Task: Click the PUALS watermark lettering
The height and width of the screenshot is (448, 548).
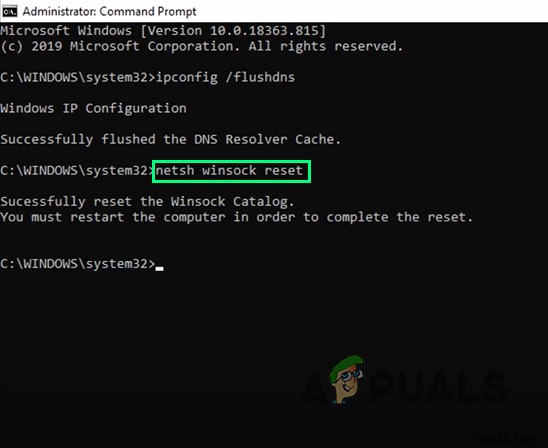Action: click(439, 387)
